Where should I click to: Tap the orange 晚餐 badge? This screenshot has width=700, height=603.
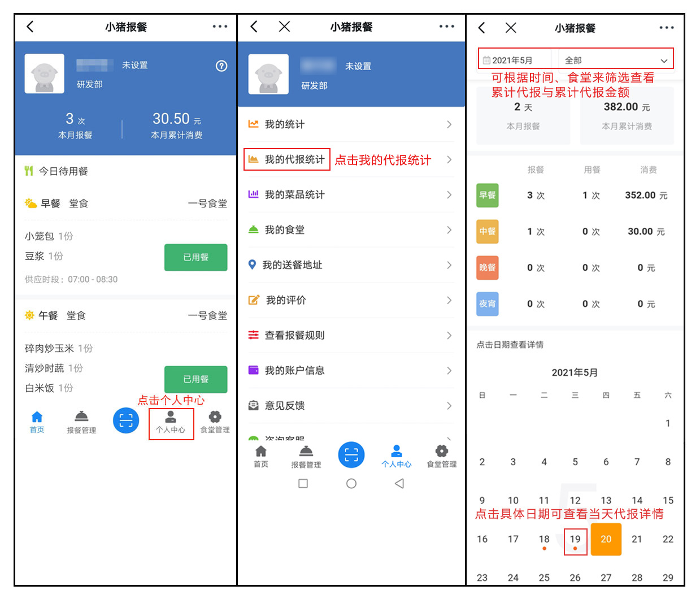[x=487, y=267]
